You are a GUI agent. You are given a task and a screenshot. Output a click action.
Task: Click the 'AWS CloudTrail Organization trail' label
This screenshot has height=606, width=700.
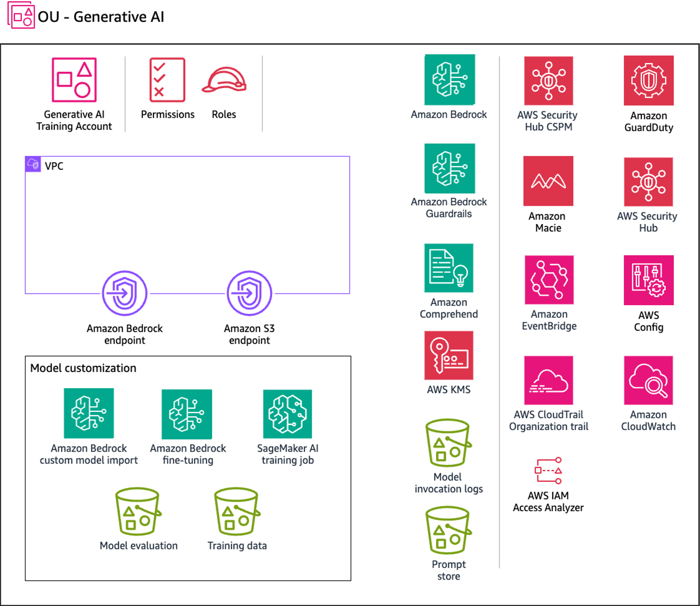[x=549, y=420]
